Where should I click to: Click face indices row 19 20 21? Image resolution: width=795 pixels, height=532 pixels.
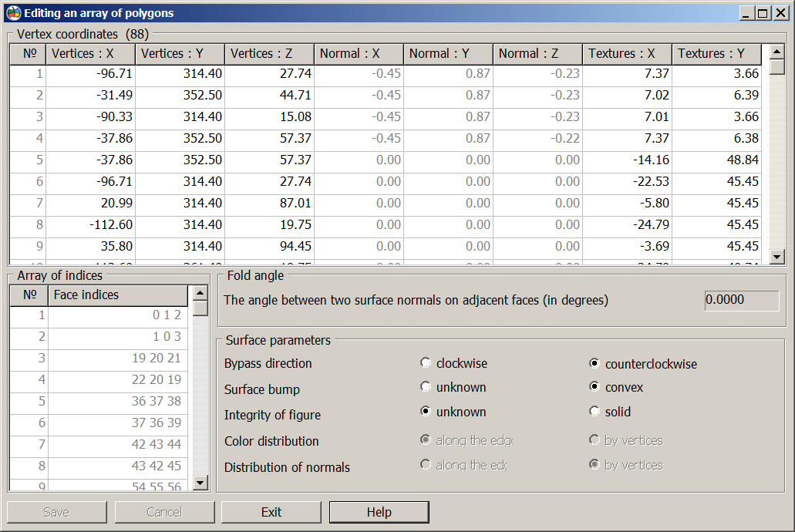(117, 359)
